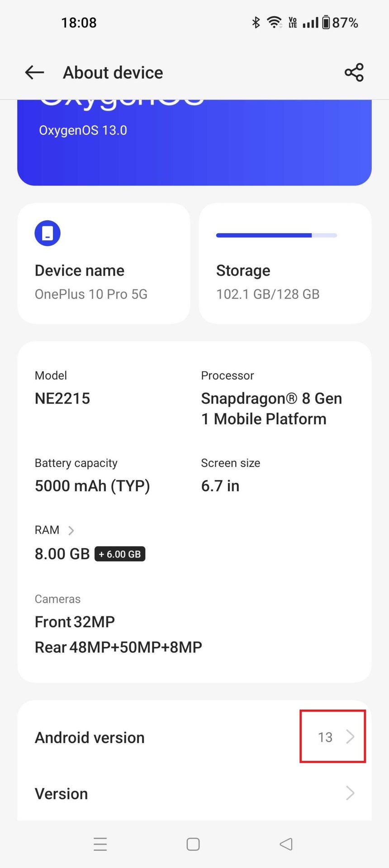The image size is (389, 868).
Task: Tap the blue device name icon
Action: pos(47,233)
